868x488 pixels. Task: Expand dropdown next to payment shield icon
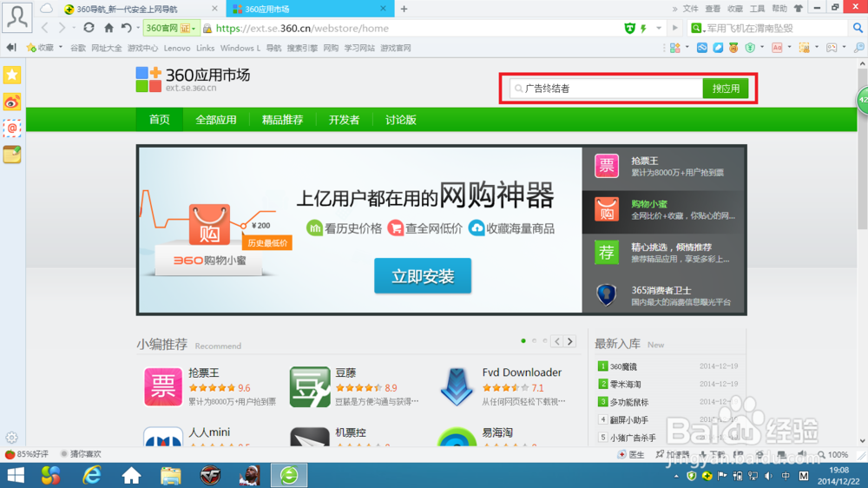(762, 48)
